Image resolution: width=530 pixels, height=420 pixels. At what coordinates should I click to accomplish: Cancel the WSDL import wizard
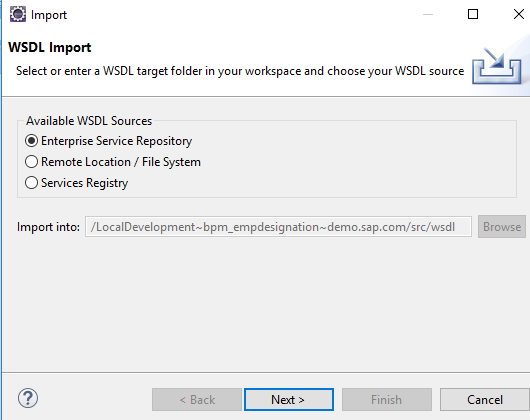pyautogui.click(x=485, y=400)
